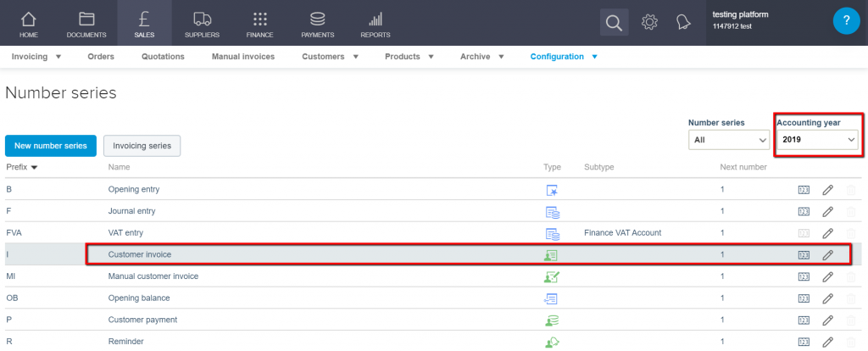Image resolution: width=868 pixels, height=351 pixels.
Task: Open the testing platform account menu
Action: (740, 20)
